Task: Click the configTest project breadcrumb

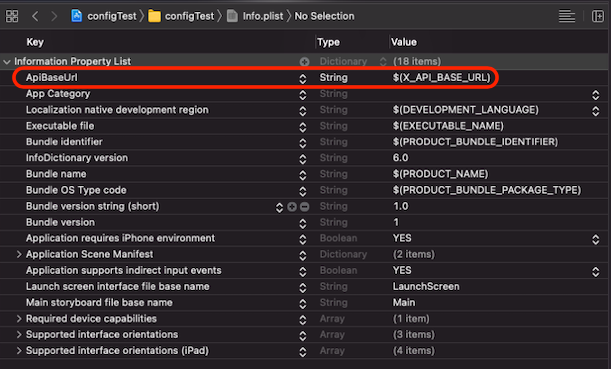Action: click(x=104, y=16)
